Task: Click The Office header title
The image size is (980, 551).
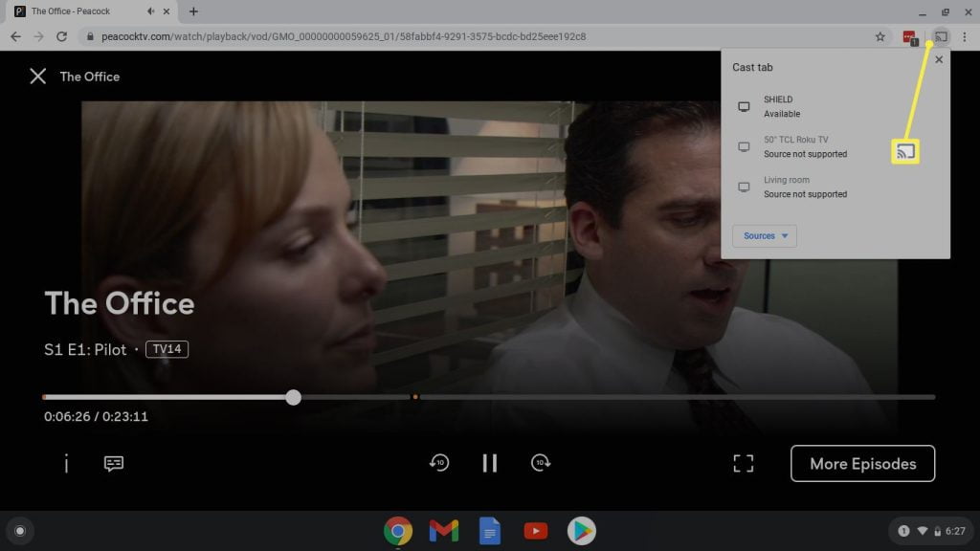Action: point(89,77)
